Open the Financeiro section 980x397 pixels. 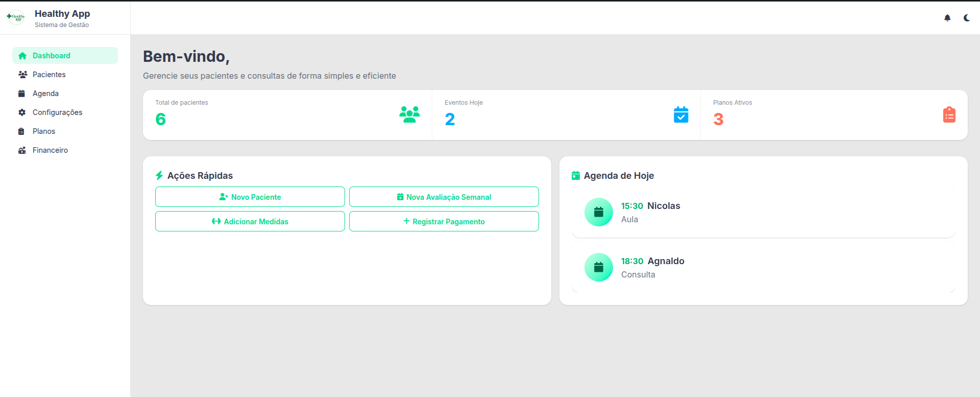pos(65,150)
